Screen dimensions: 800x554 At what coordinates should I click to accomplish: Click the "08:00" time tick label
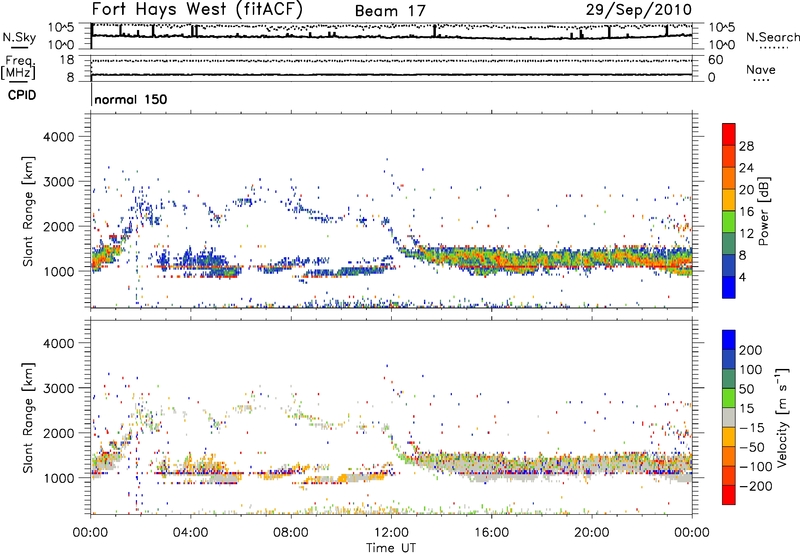(291, 533)
